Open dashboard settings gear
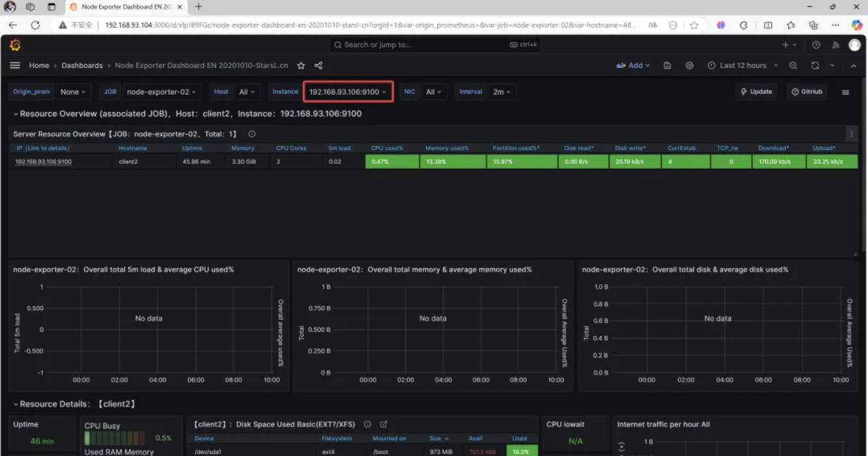Viewport: 868px width, 456px height. [x=689, y=65]
